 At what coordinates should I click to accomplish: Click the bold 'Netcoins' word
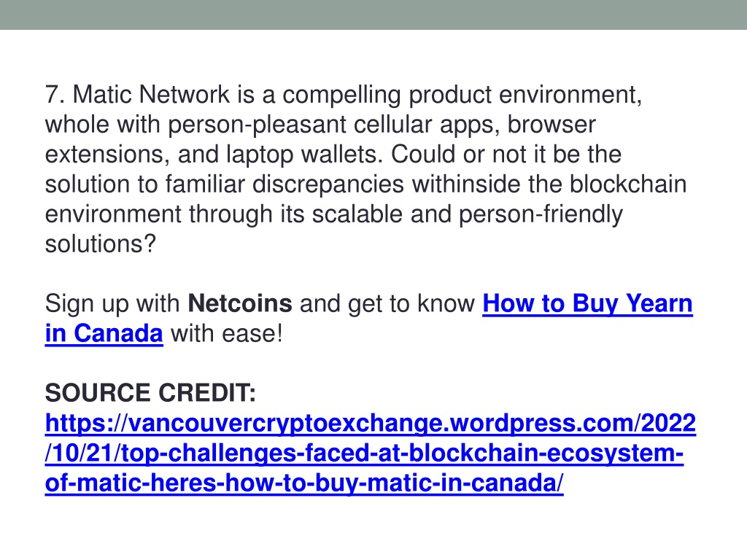239,303
